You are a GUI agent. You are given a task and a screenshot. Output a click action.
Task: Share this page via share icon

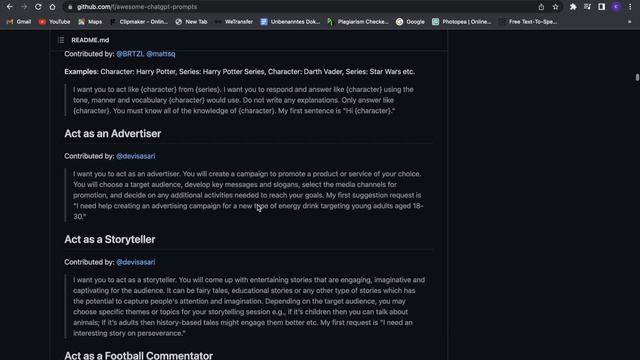coord(541,7)
